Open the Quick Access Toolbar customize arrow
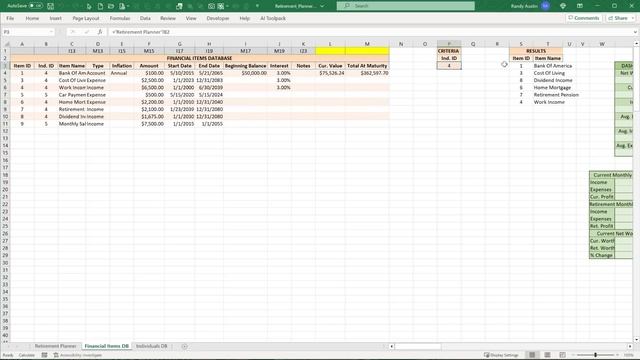Screen dimensions: 640x360 (257, 6)
